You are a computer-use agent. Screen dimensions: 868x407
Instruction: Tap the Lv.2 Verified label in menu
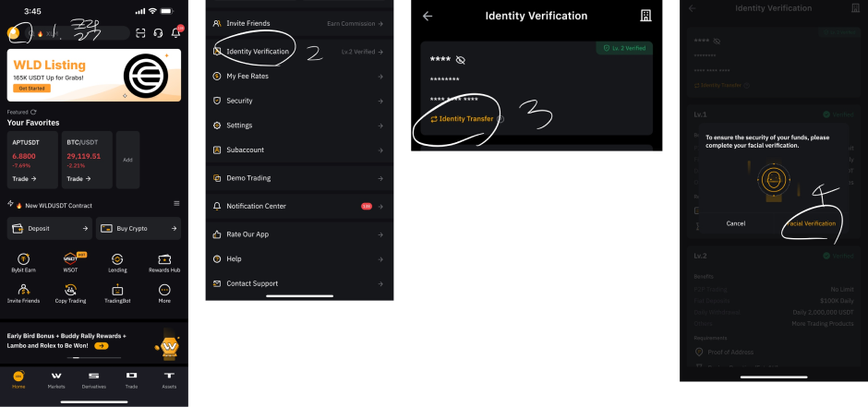click(358, 52)
